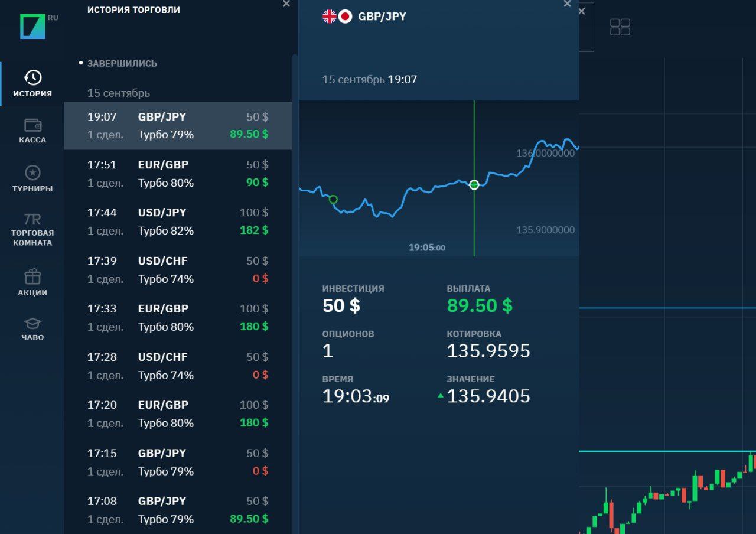The width and height of the screenshot is (756, 534).
Task: Click the platform logo in the top corner
Action: [x=32, y=27]
